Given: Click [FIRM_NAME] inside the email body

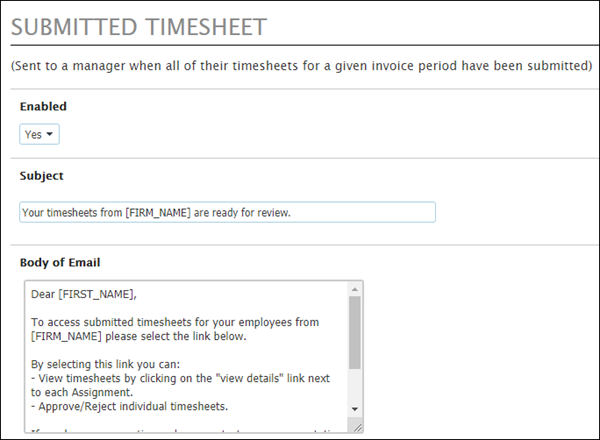Looking at the screenshot, I should pyautogui.click(x=66, y=336).
